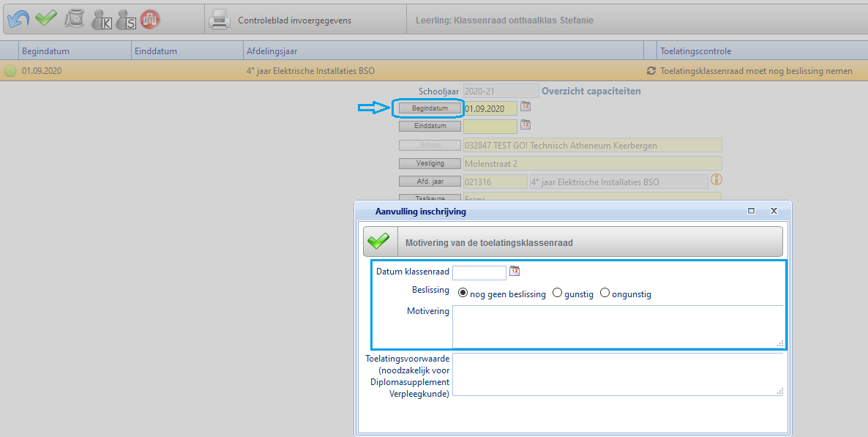Click the green checkmark save icon in toolbar

[x=46, y=19]
